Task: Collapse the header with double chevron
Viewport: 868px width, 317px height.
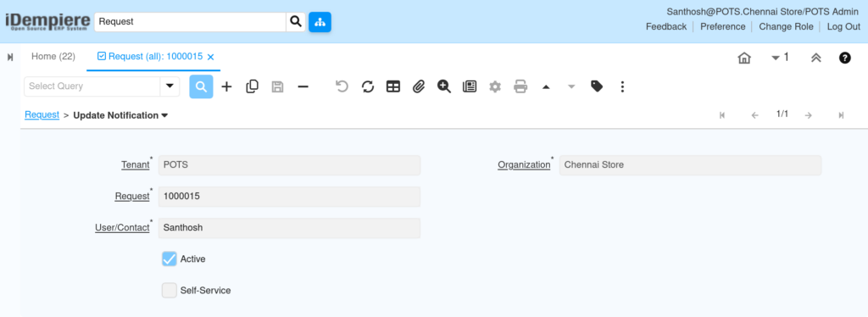Action: click(816, 58)
